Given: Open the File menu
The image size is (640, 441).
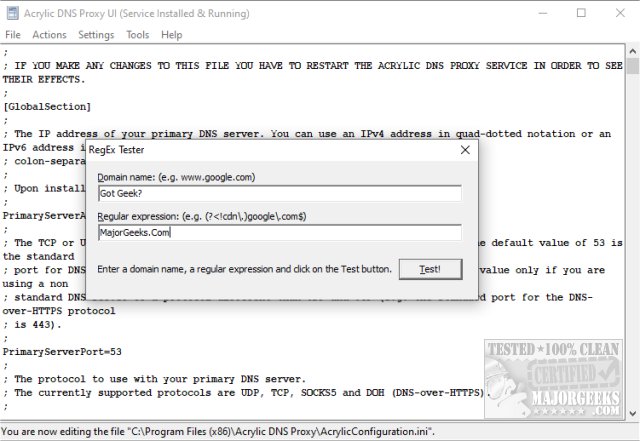Looking at the screenshot, I should [x=13, y=35].
